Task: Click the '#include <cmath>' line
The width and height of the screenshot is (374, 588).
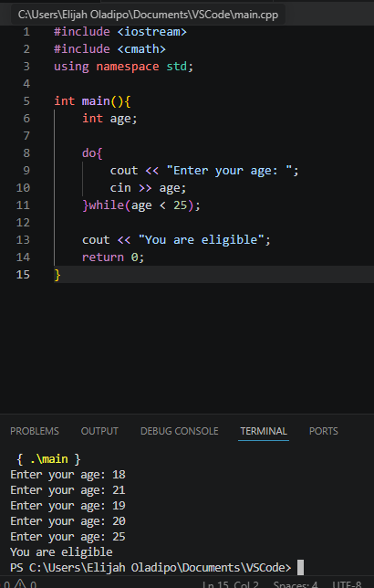Action: coord(109,49)
